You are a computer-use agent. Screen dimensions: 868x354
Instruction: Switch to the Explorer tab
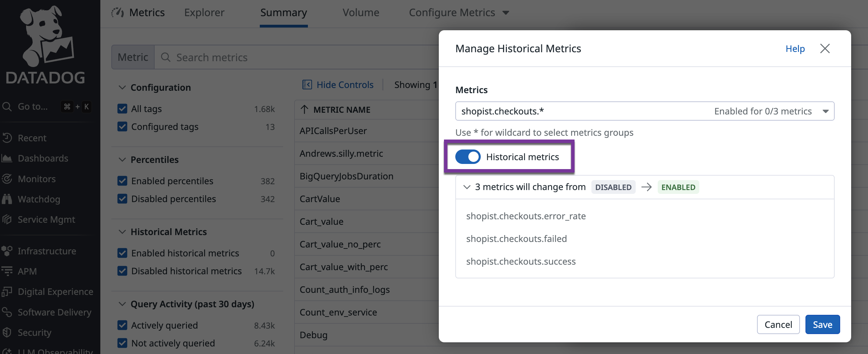click(x=204, y=13)
